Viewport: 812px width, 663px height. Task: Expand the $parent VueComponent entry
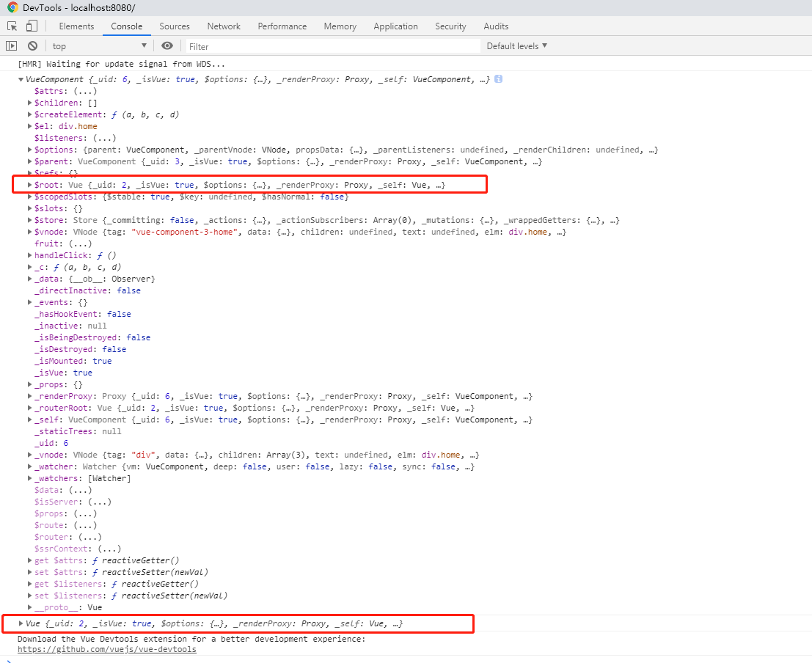pos(29,161)
